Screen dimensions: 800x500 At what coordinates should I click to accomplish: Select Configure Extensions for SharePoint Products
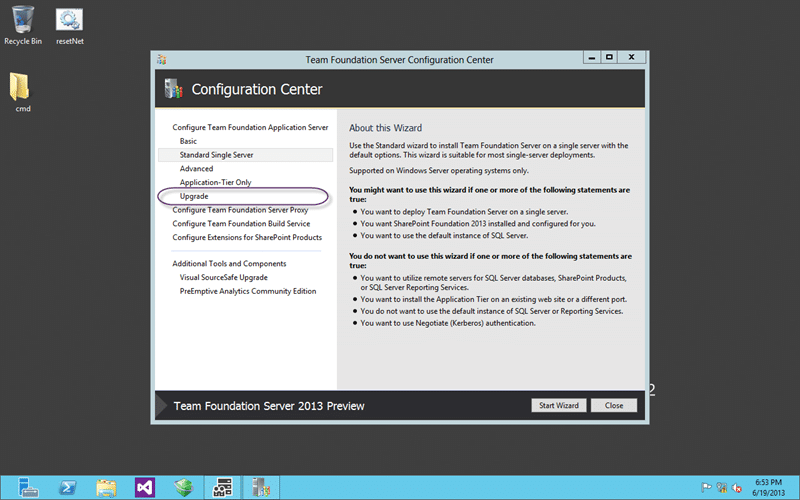[247, 238]
